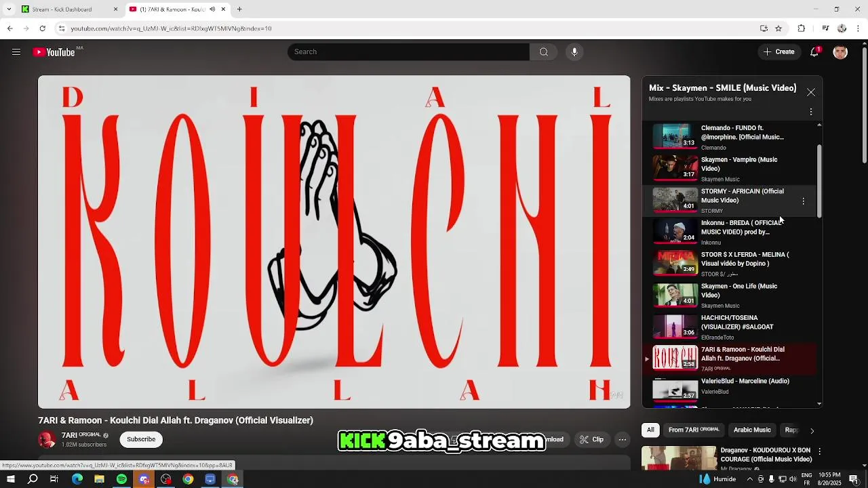Open the tab search dropdown arrow
The height and width of the screenshot is (488, 868).
[9, 9]
